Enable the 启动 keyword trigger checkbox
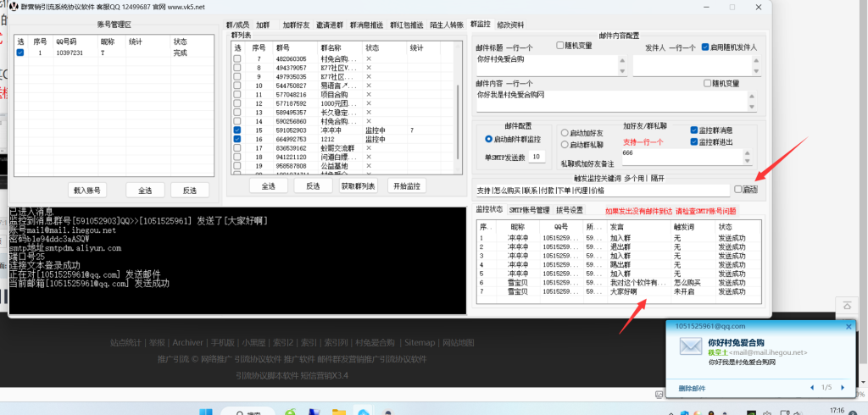Screen dimensions: 868x415 coord(738,189)
